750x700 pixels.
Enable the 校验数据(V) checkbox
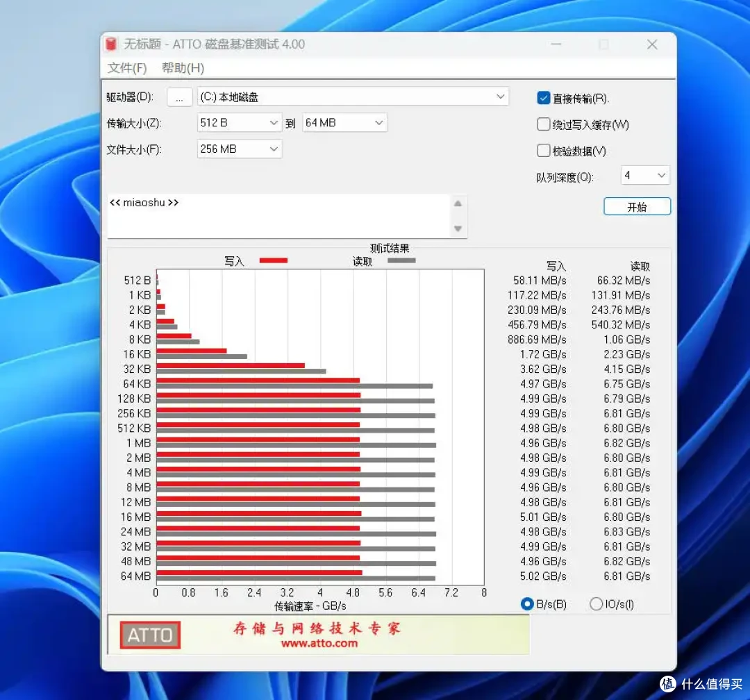pos(543,151)
